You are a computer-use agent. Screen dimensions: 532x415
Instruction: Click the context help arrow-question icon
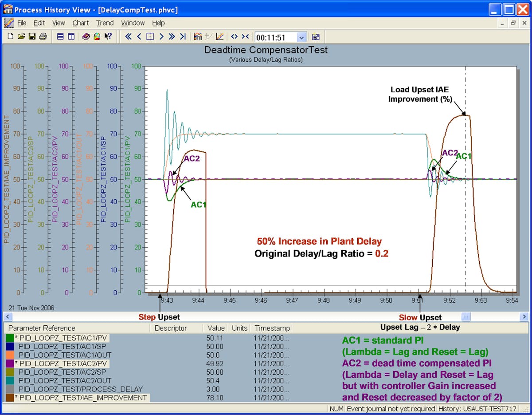[108, 37]
